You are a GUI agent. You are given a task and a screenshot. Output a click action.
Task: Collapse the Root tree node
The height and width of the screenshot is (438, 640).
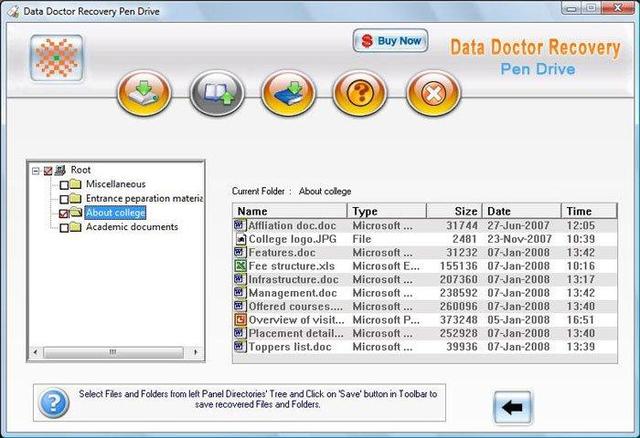coord(36,171)
